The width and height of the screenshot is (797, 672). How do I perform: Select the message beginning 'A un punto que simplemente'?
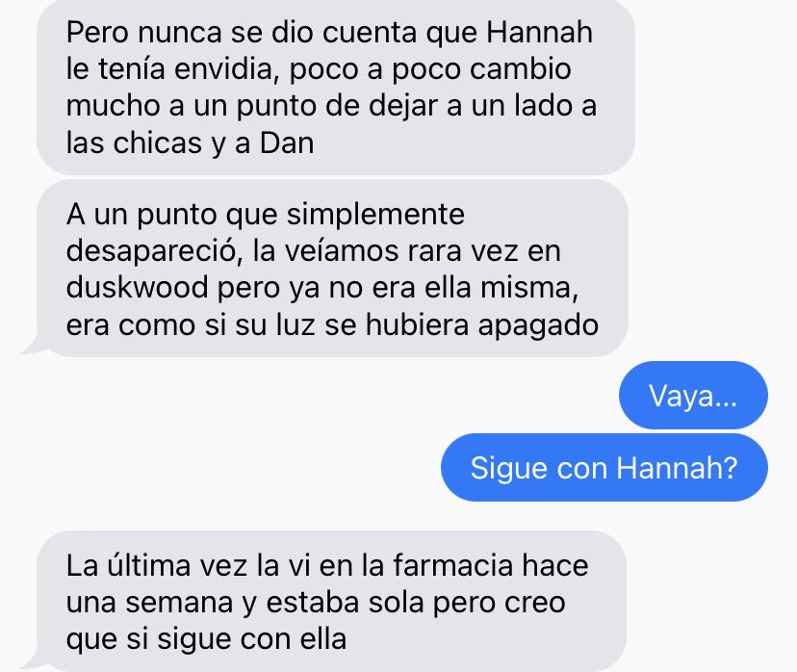[332, 269]
